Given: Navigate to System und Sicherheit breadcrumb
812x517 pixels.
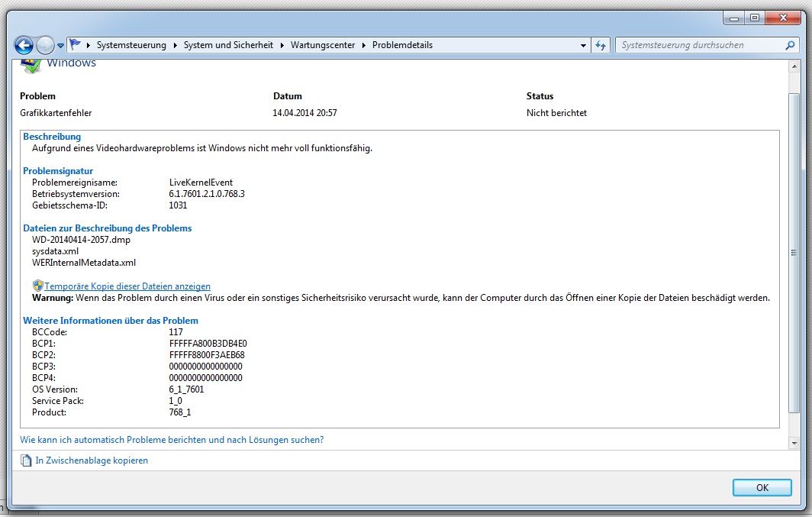Looking at the screenshot, I should click(228, 45).
